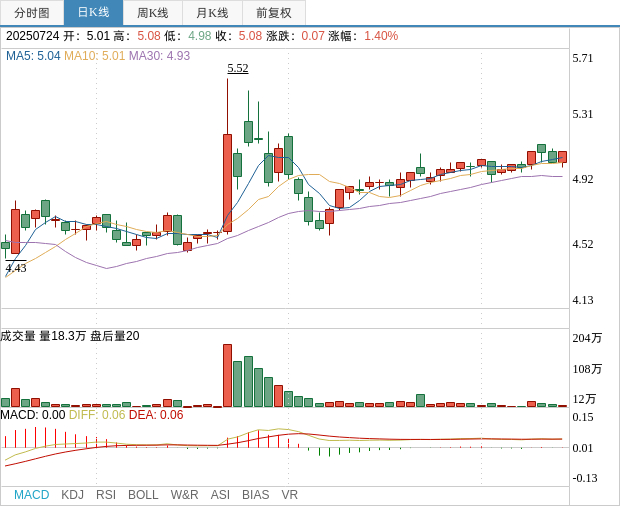
Task: Switch to the 分时图 tab
Action: click(x=32, y=13)
